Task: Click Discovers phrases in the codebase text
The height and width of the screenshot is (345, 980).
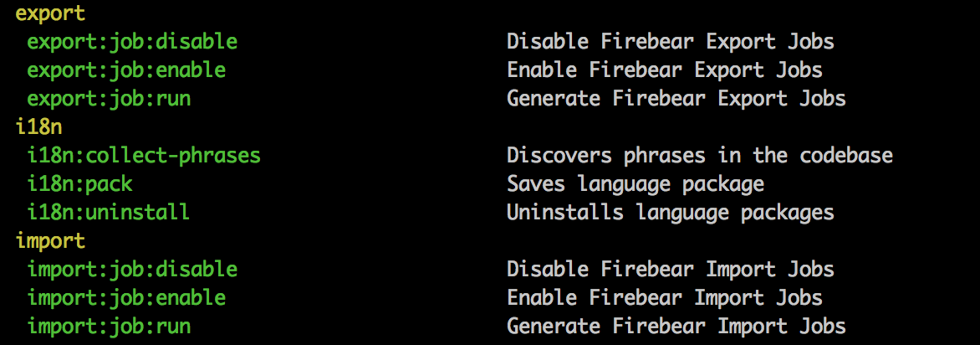Action: [x=700, y=155]
